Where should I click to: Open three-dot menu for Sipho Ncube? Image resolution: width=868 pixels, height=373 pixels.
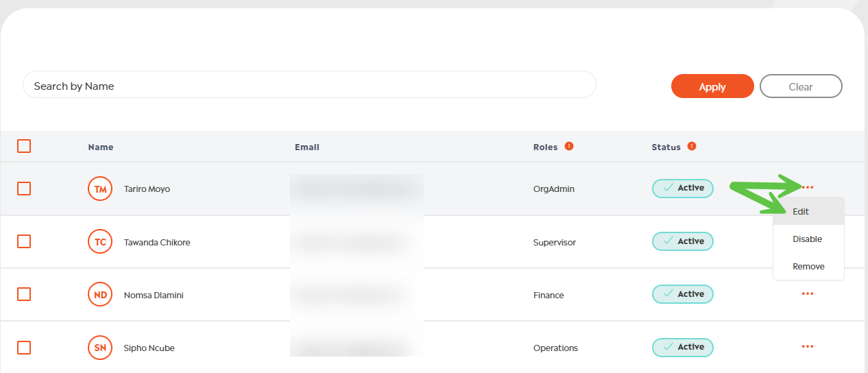click(808, 347)
